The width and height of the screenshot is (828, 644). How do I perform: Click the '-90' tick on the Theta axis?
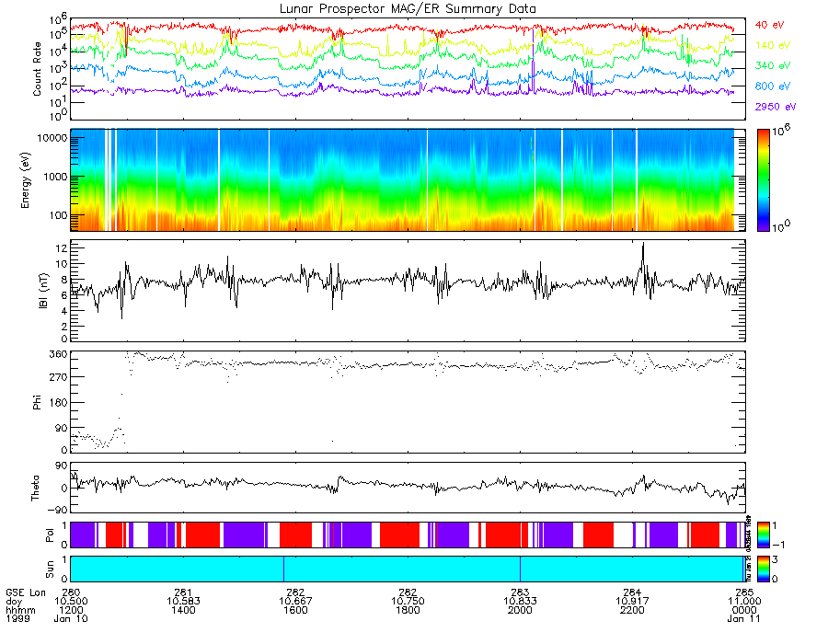point(57,510)
